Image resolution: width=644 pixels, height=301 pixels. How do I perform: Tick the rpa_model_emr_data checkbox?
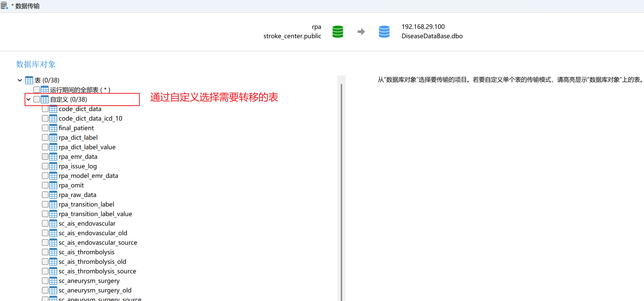[x=45, y=176]
